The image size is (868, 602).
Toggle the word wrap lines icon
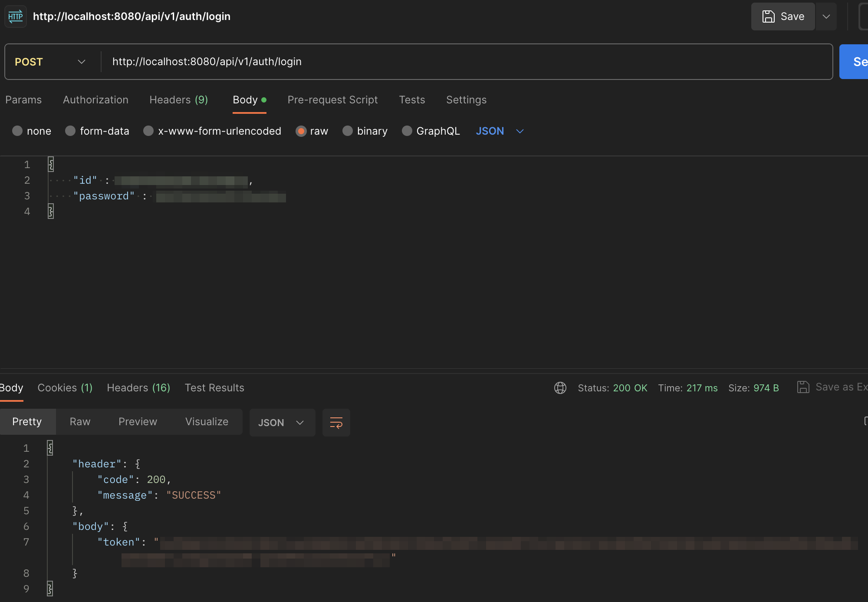coord(336,422)
